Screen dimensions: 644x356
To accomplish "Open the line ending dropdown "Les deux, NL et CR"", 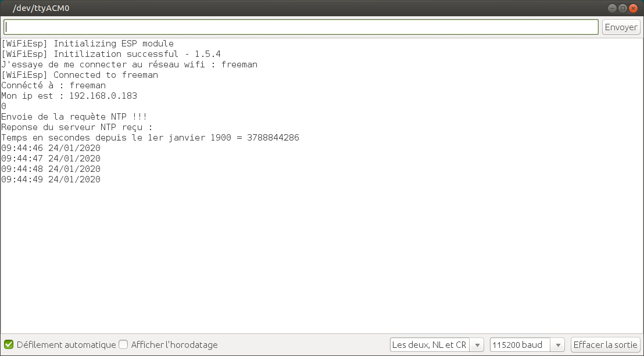I will (x=437, y=344).
